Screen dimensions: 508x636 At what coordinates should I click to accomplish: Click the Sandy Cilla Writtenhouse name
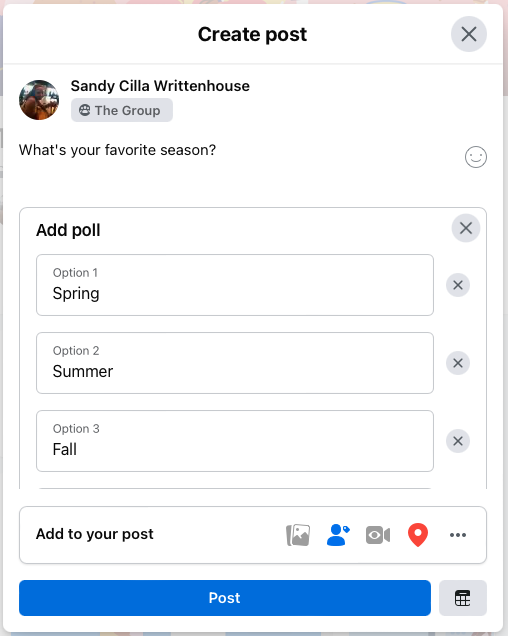(x=160, y=86)
